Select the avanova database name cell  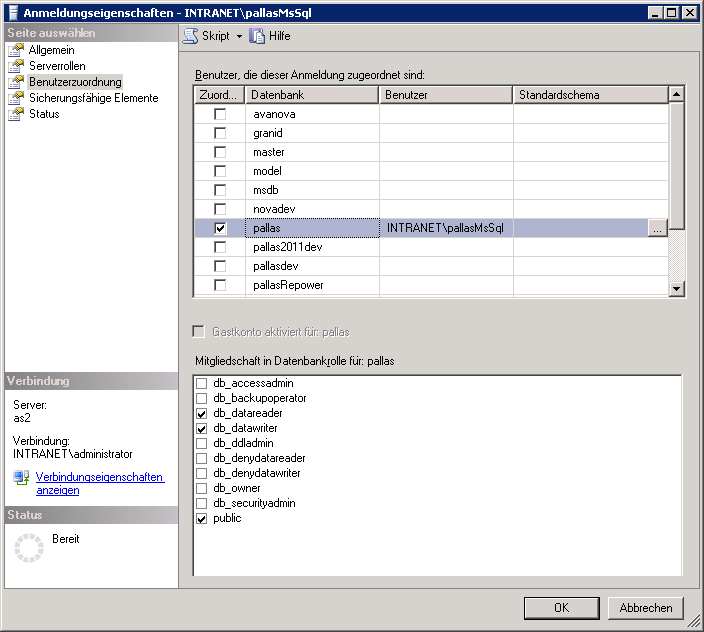[312, 114]
